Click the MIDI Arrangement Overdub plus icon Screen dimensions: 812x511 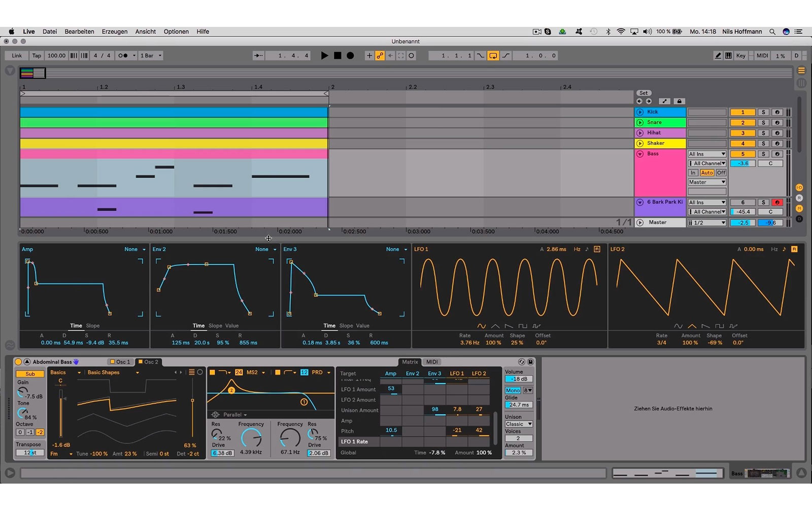(369, 56)
